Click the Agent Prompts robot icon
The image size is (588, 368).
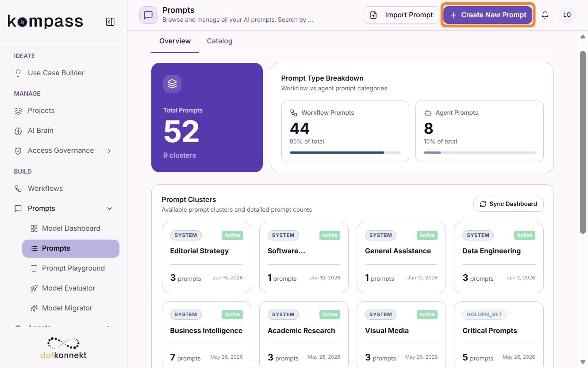point(428,113)
